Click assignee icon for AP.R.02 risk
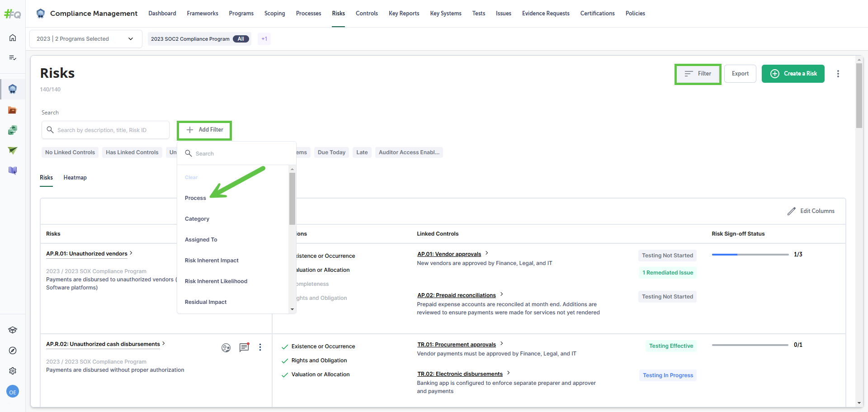This screenshot has width=868, height=412. coord(226,347)
